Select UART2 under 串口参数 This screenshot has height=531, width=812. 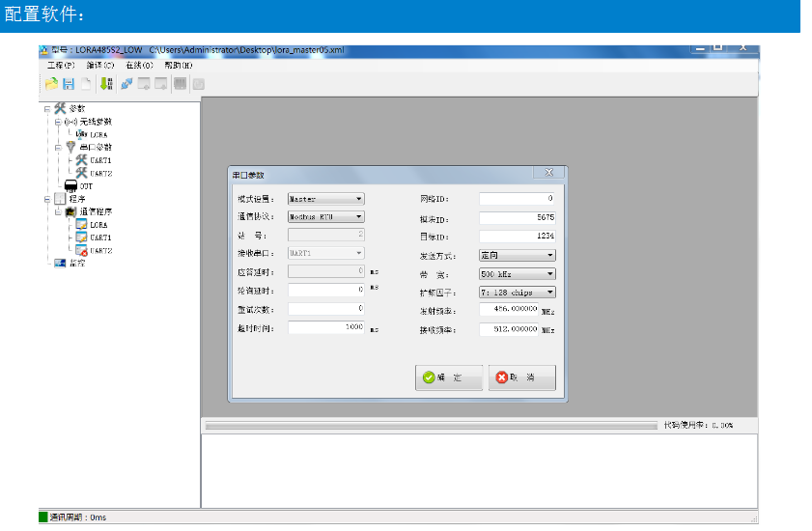(x=101, y=174)
